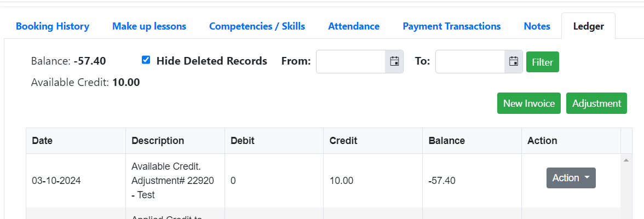
Task: Open the From date calendar picker icon
Action: [394, 62]
